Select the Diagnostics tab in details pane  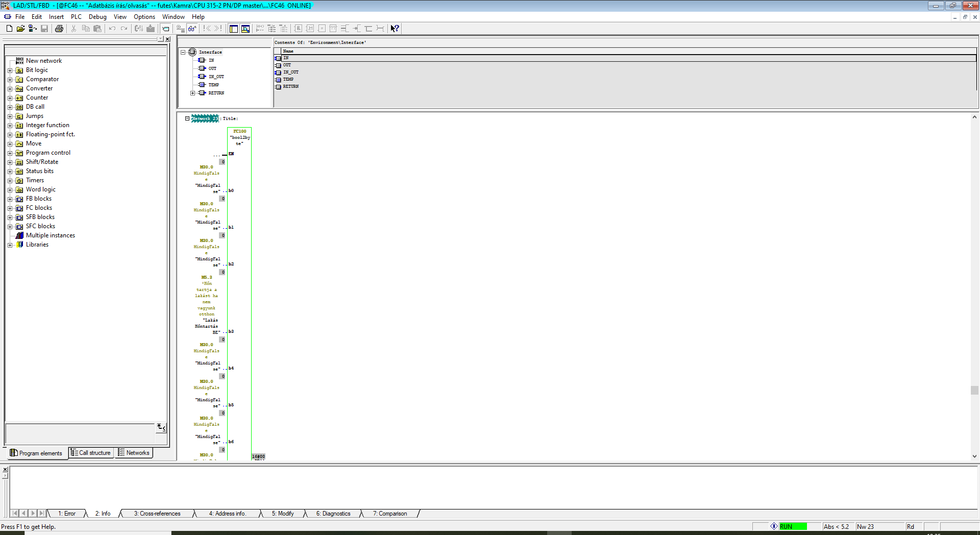(x=333, y=514)
